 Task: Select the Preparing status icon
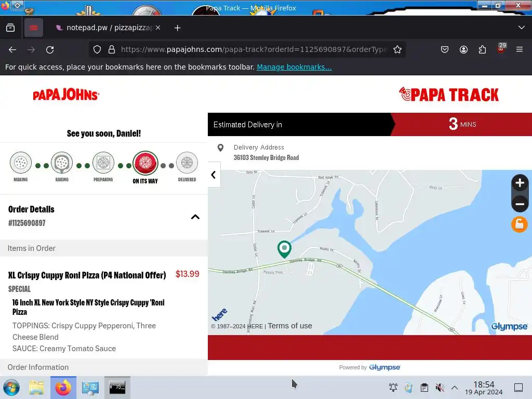103,163
